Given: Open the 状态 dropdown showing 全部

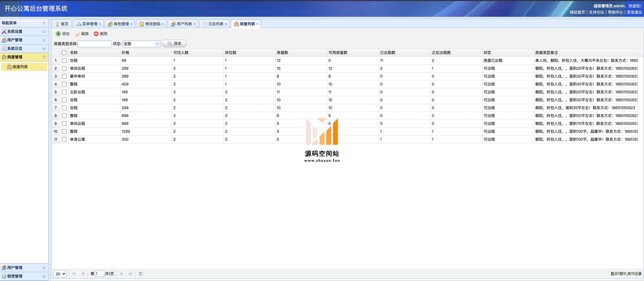Looking at the screenshot, I should pyautogui.click(x=157, y=44).
